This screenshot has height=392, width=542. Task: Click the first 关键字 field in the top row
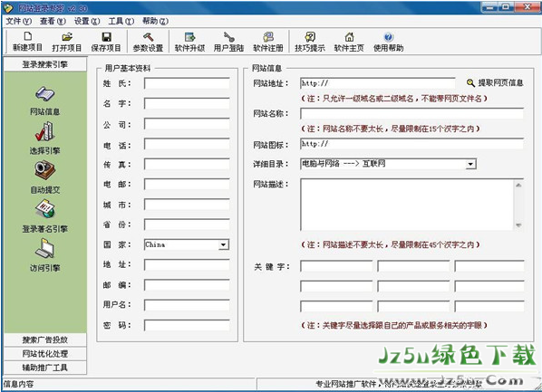click(x=336, y=266)
